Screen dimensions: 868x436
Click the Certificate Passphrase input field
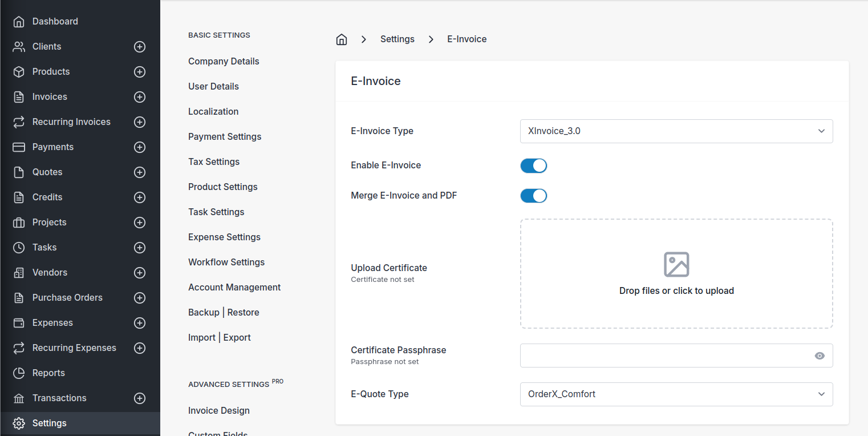click(x=676, y=356)
